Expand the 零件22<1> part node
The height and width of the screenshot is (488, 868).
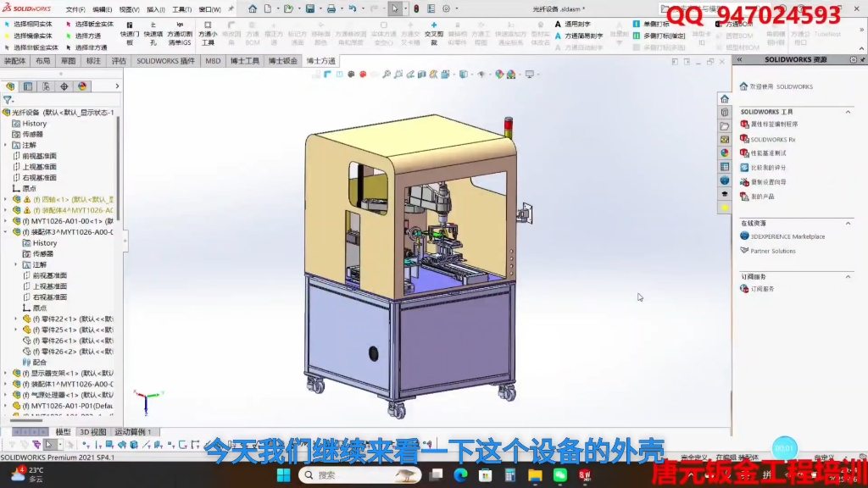16,319
